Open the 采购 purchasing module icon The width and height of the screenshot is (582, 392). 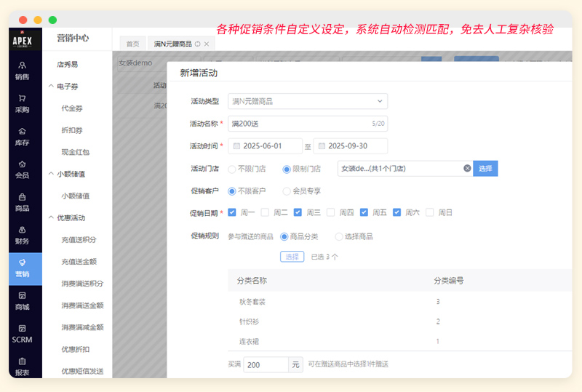[22, 98]
